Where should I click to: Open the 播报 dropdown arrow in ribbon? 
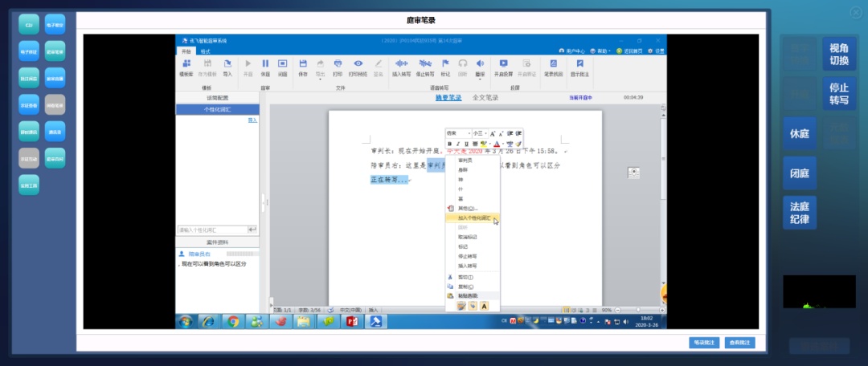tap(480, 79)
